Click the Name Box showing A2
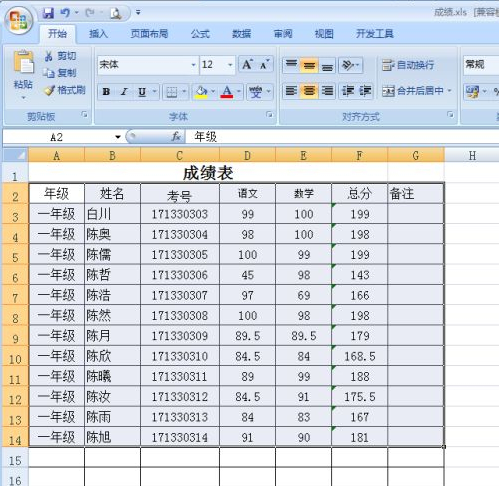The height and width of the screenshot is (486, 500). (57, 137)
